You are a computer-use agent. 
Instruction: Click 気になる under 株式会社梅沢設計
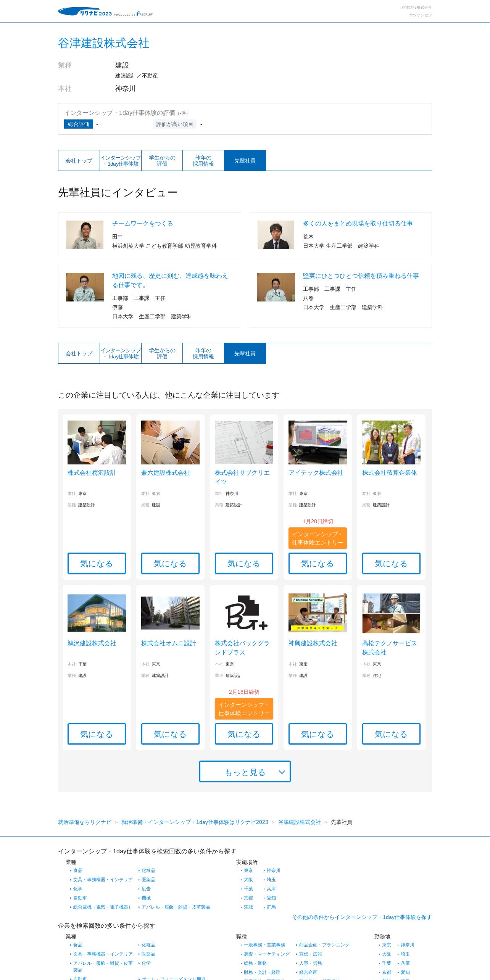coord(97,563)
